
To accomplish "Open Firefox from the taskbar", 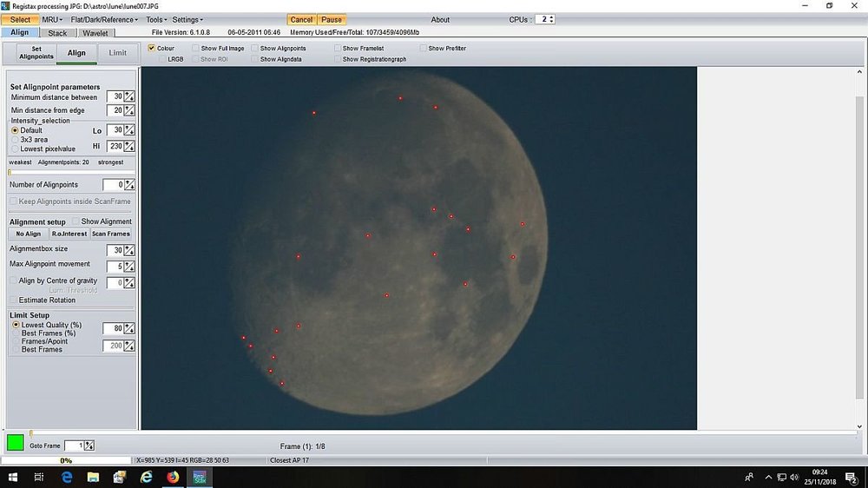I will click(173, 477).
